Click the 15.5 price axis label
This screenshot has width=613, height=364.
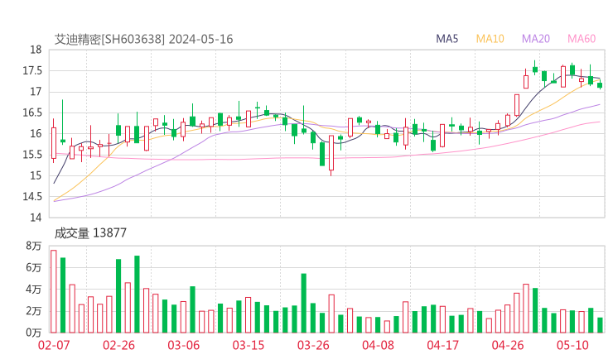pyautogui.click(x=32, y=155)
